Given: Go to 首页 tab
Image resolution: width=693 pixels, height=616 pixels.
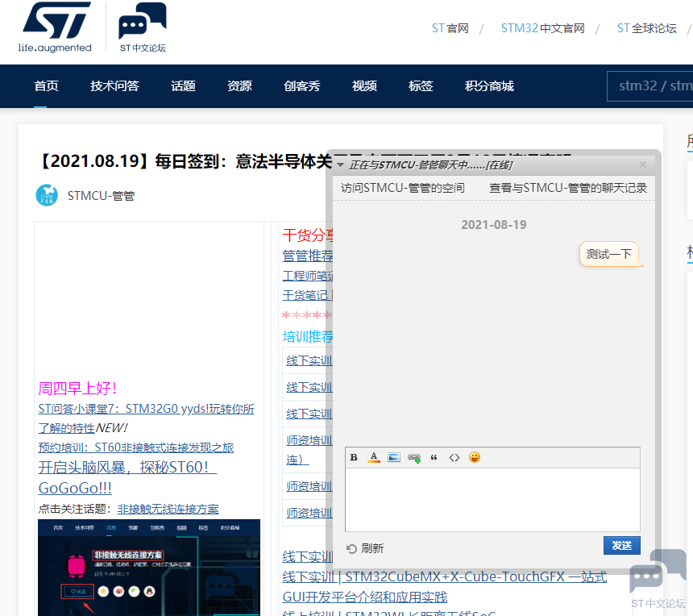Looking at the screenshot, I should [x=46, y=85].
